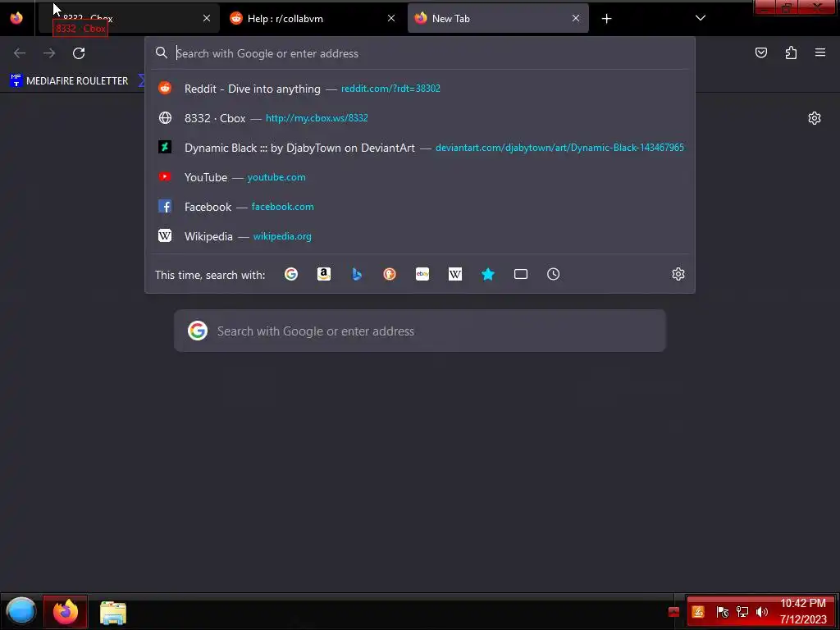Reload the current page
The image size is (840, 630).
click(x=79, y=53)
